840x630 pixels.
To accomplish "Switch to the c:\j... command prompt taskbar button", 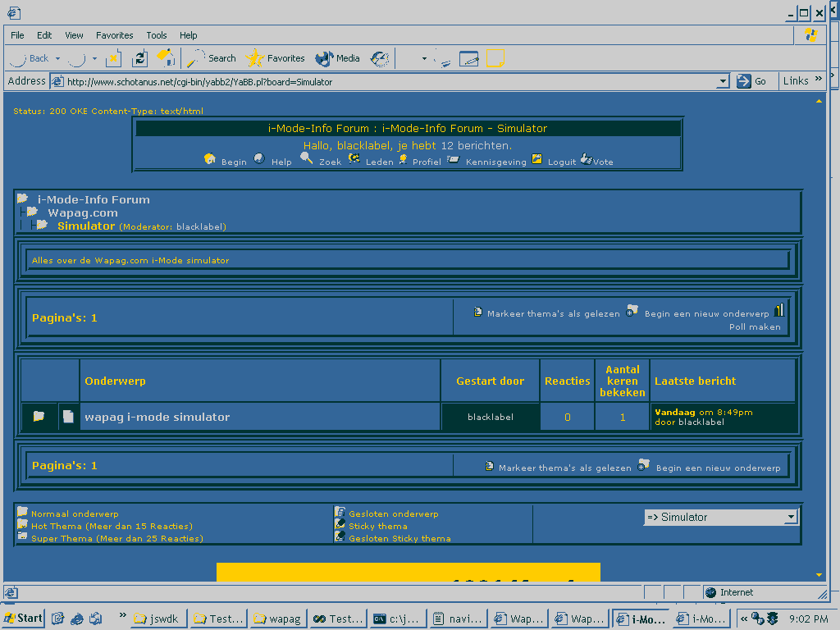I will coord(397,619).
